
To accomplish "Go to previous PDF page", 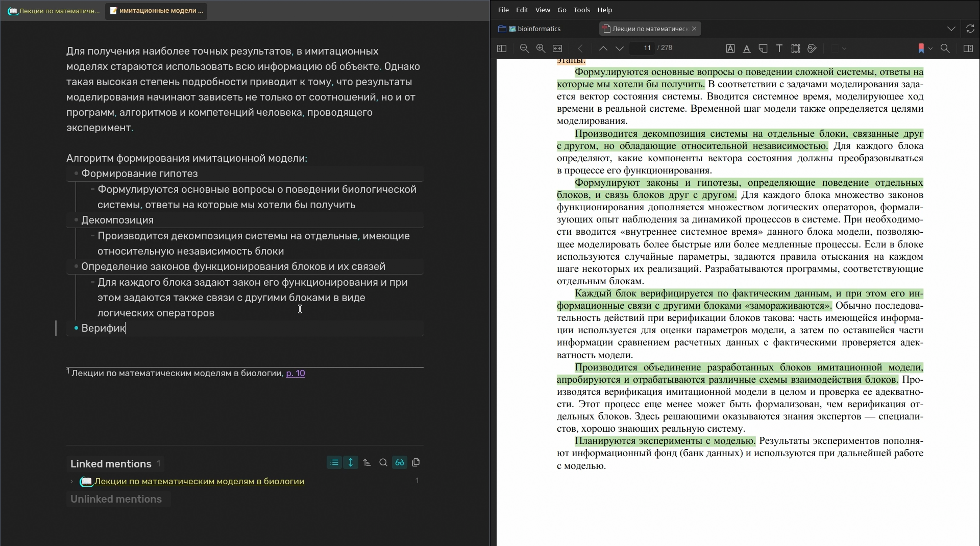I will (603, 48).
